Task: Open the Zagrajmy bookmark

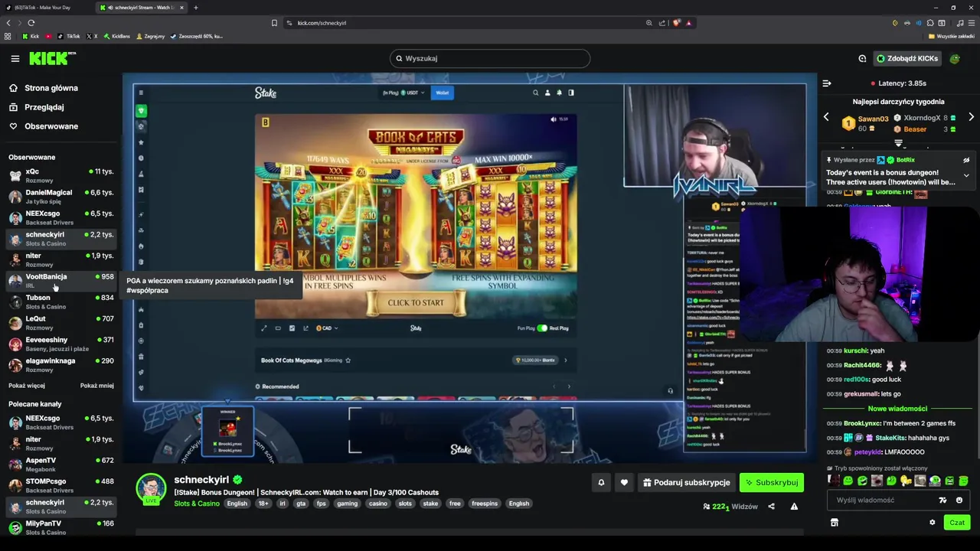Action: [150, 36]
